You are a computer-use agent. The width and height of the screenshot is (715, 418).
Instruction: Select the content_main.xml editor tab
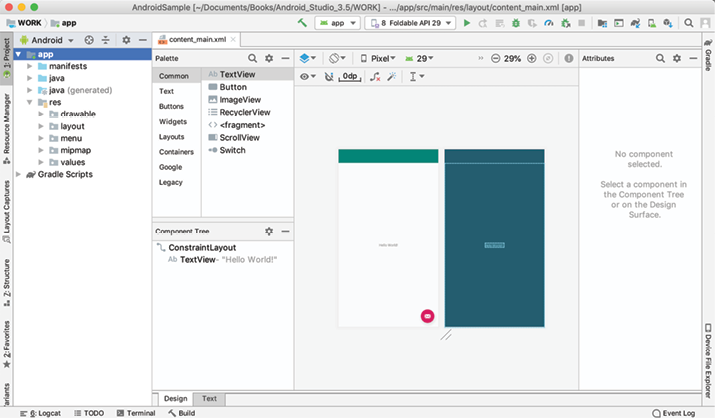coord(197,40)
